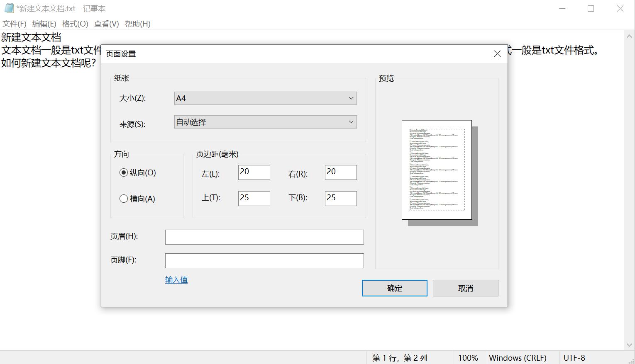The image size is (635, 364).
Task: Open the 格式(O) menu
Action: pyautogui.click(x=75, y=24)
